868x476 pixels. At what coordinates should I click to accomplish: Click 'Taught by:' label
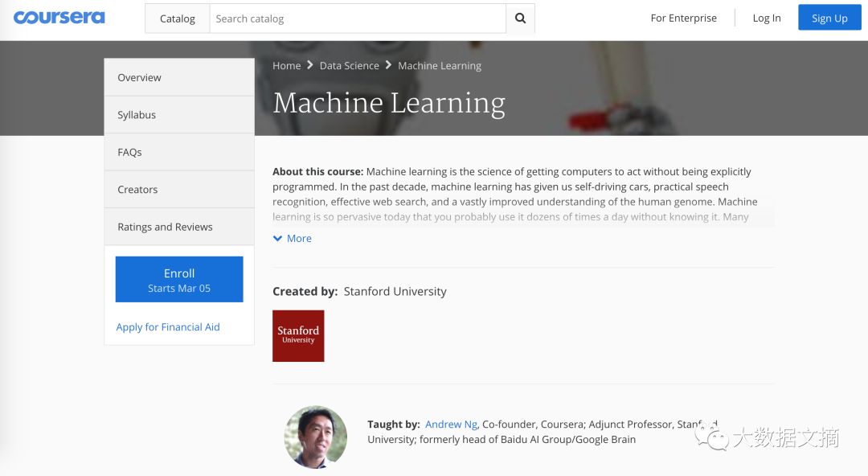click(x=394, y=425)
